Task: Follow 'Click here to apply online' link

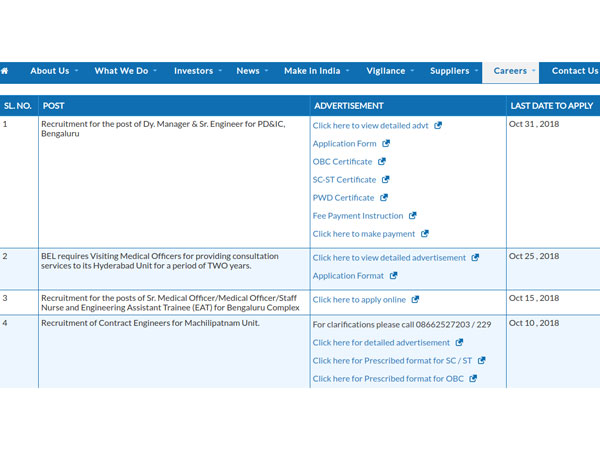Action: pyautogui.click(x=359, y=300)
